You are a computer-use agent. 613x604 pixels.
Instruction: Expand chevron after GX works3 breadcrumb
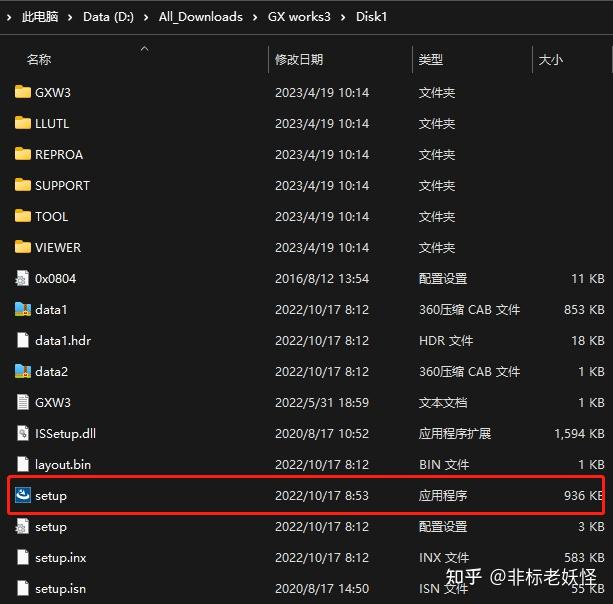tap(343, 17)
